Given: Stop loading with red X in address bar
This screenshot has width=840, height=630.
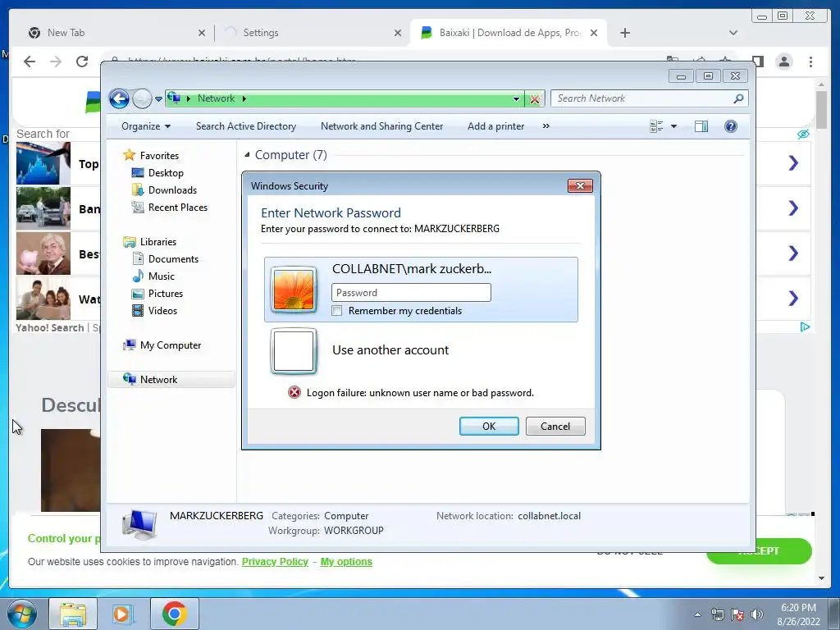Looking at the screenshot, I should 534,99.
